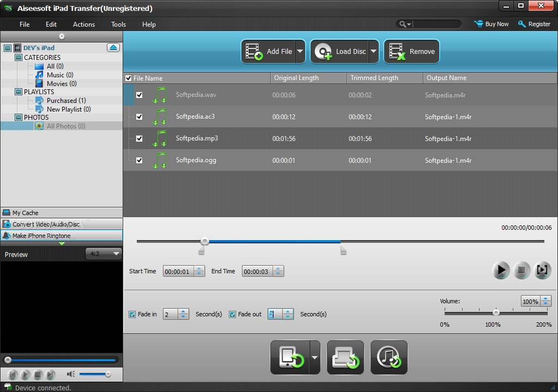Open the Load Disc dropdown arrow
The height and width of the screenshot is (392, 558).
pos(374,52)
